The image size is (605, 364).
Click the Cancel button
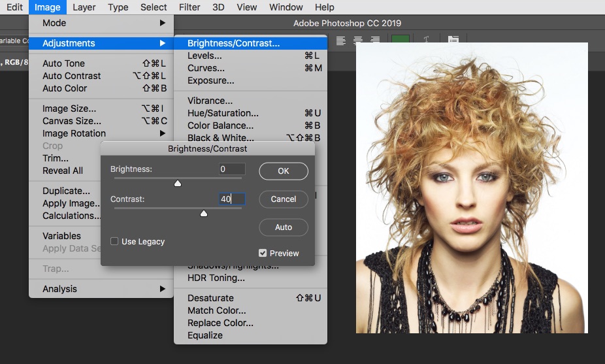pos(284,199)
